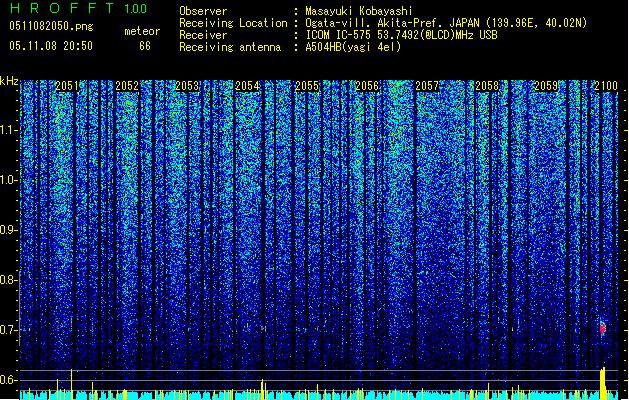Click the large red meteor echo near 2100

[603, 328]
